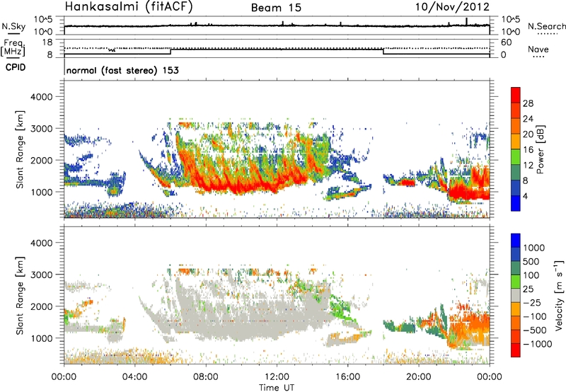Click the gray segment of the Velocity color bar
The width and height of the screenshot is (566, 392).
point(516,296)
